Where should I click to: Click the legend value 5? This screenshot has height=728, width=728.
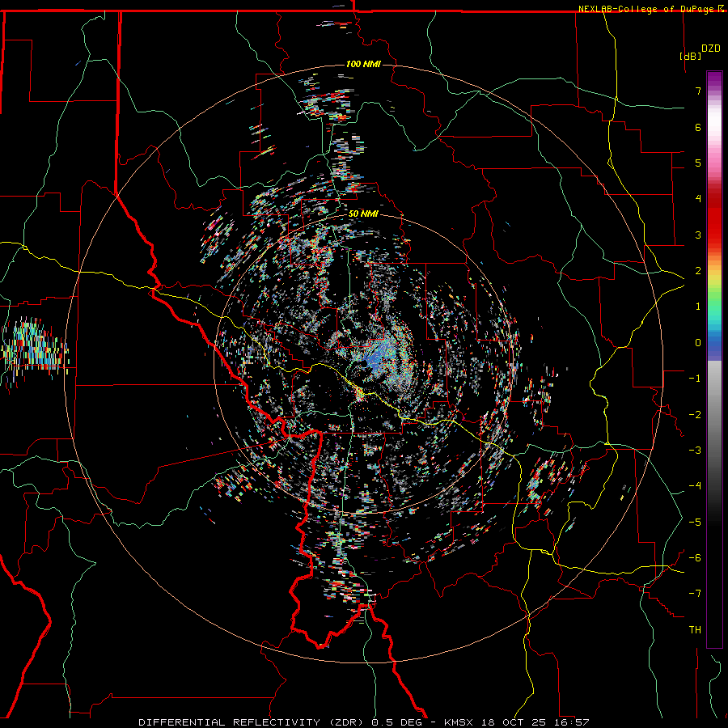[698, 163]
